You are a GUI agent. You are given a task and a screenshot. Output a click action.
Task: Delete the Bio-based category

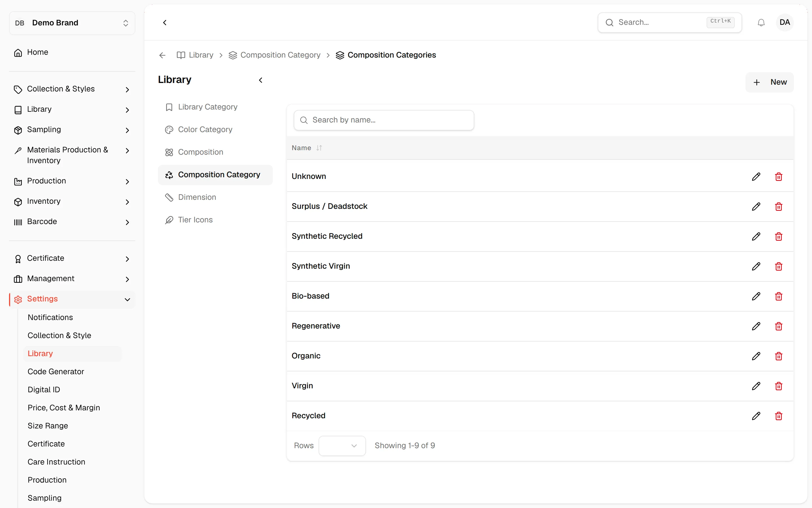coord(778,296)
